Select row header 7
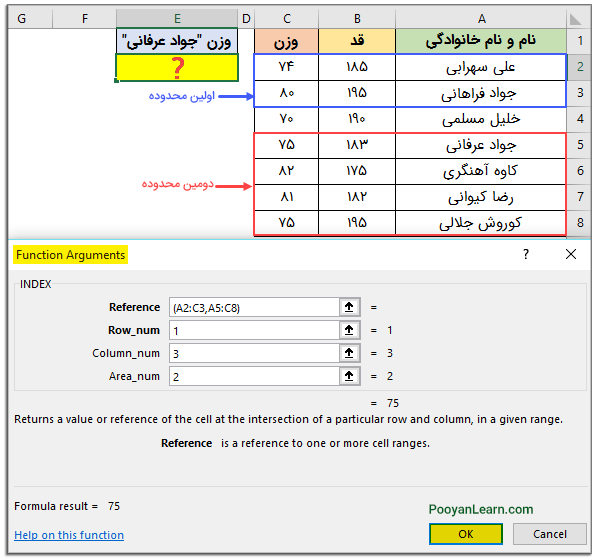Viewport: 601px width, 560px height. (579, 197)
